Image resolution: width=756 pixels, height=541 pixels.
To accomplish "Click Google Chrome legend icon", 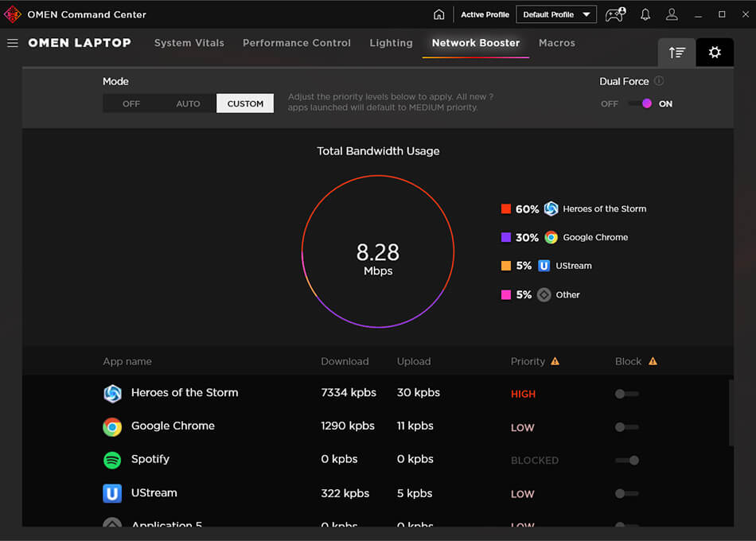I will point(551,237).
